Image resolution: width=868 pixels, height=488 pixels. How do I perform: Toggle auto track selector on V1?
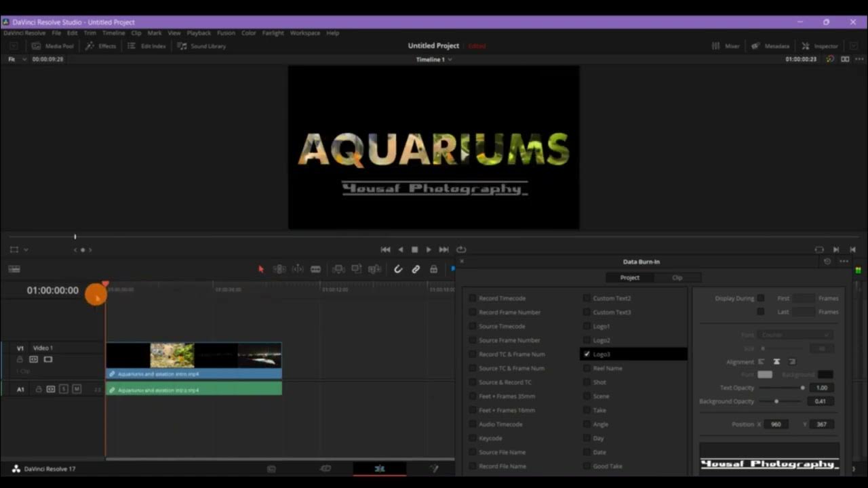33,359
